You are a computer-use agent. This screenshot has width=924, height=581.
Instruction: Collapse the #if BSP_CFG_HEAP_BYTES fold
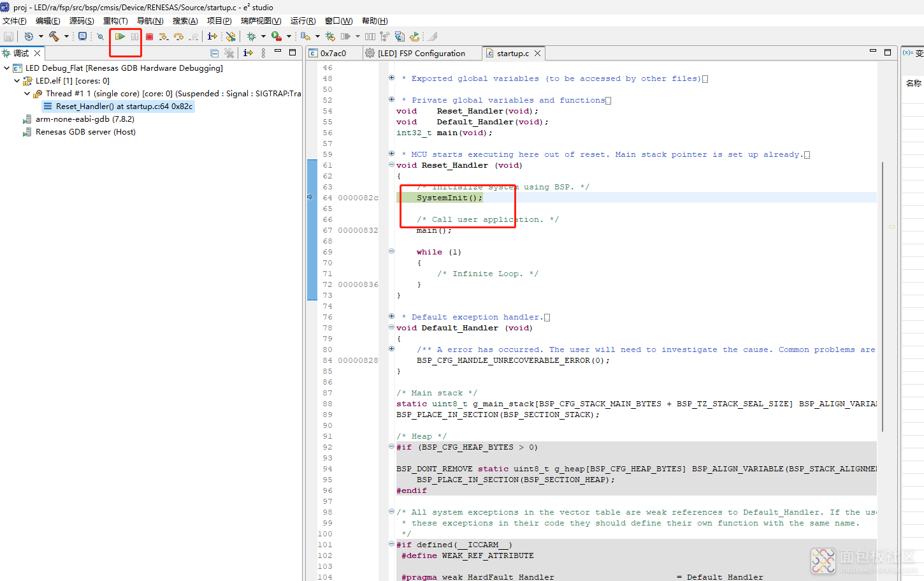tap(391, 446)
